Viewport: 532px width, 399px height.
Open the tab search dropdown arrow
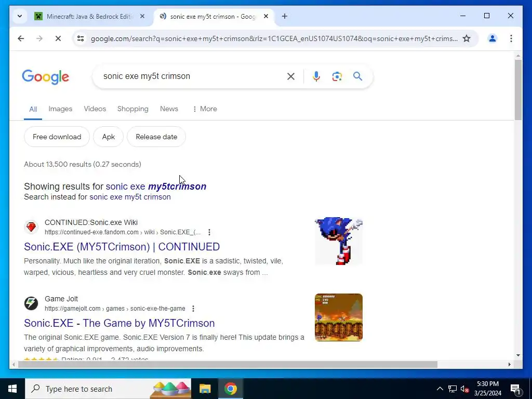coord(20,16)
